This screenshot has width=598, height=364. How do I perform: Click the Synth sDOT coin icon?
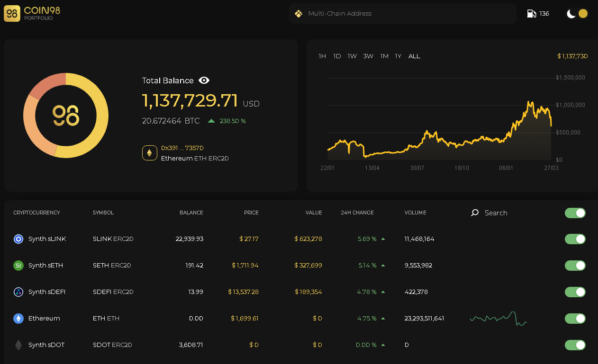tap(18, 345)
